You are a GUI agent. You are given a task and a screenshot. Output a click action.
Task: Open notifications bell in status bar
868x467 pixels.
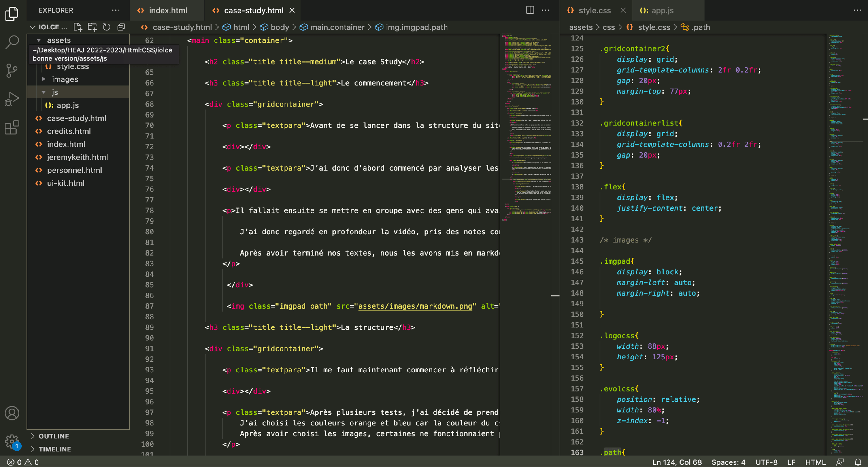coord(858,462)
